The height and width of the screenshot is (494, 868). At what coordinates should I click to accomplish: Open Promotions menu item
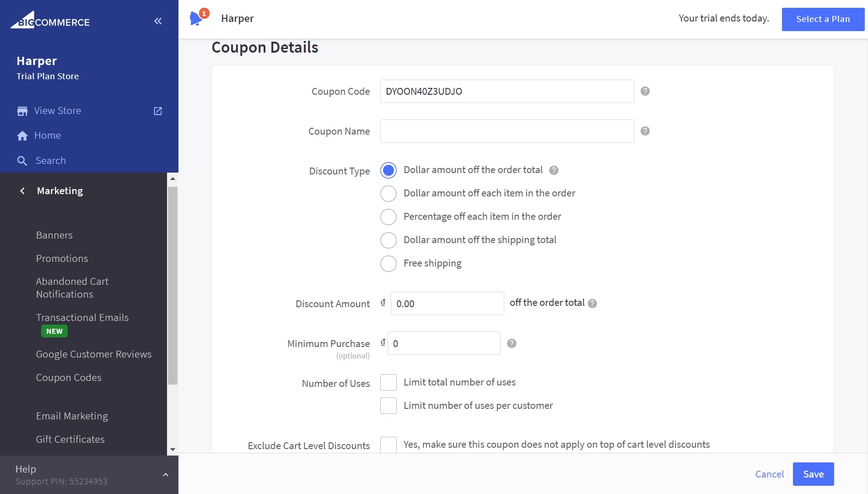62,259
